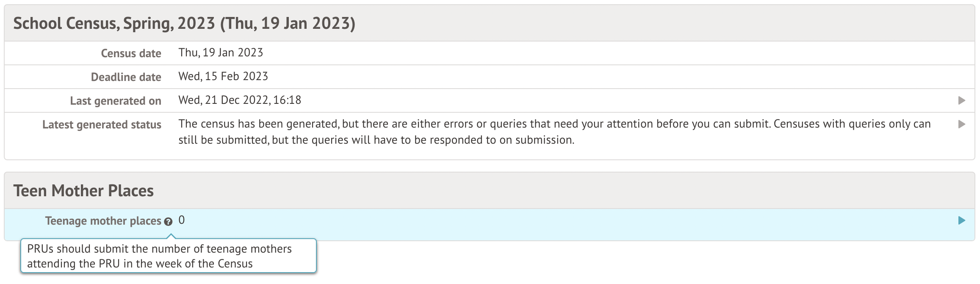
Task: Click the tooltip's upward pointer caret
Action: 170,236
